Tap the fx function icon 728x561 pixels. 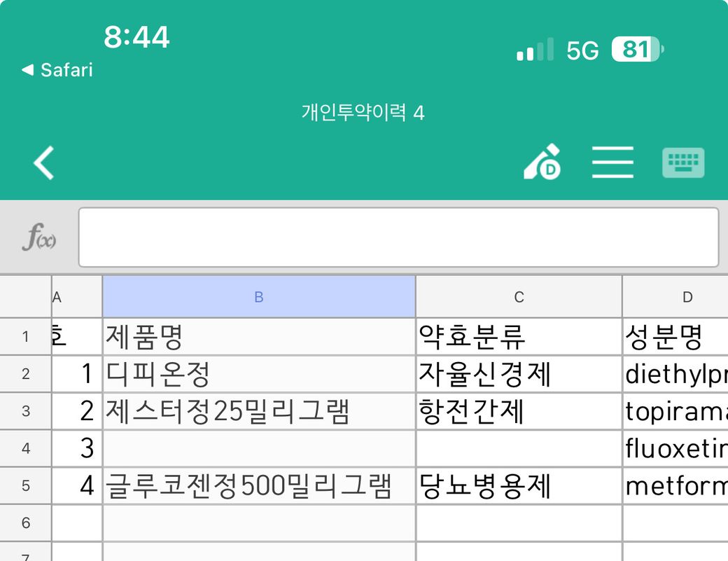(39, 238)
